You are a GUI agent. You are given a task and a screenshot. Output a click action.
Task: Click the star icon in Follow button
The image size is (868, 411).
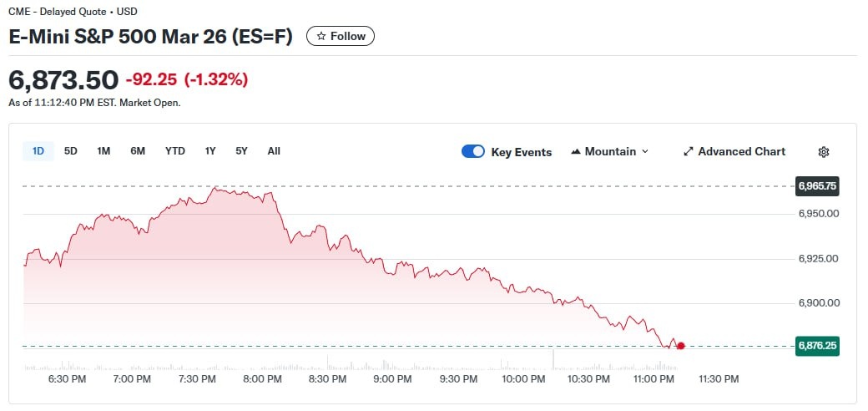coord(321,36)
